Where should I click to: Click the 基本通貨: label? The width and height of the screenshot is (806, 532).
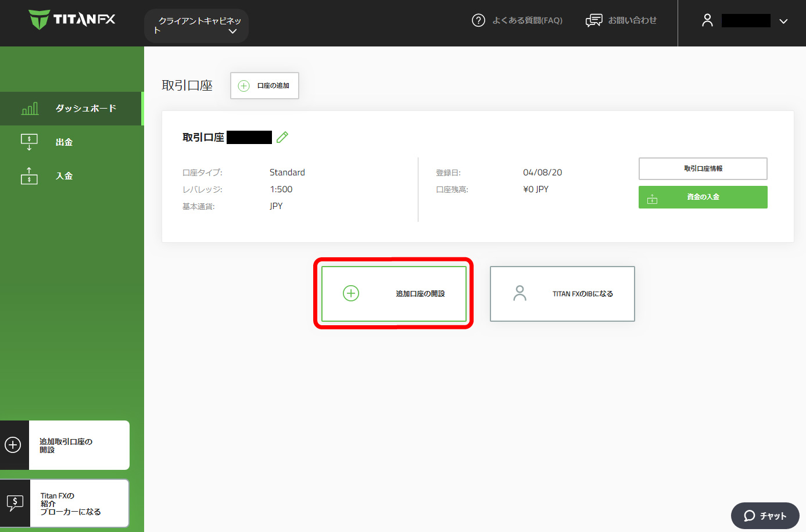(x=199, y=206)
